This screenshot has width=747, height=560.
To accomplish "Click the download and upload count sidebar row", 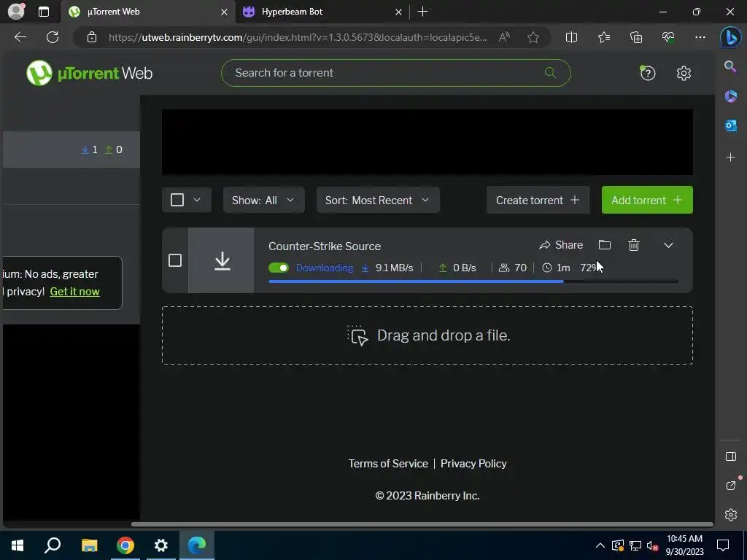I will [71, 149].
